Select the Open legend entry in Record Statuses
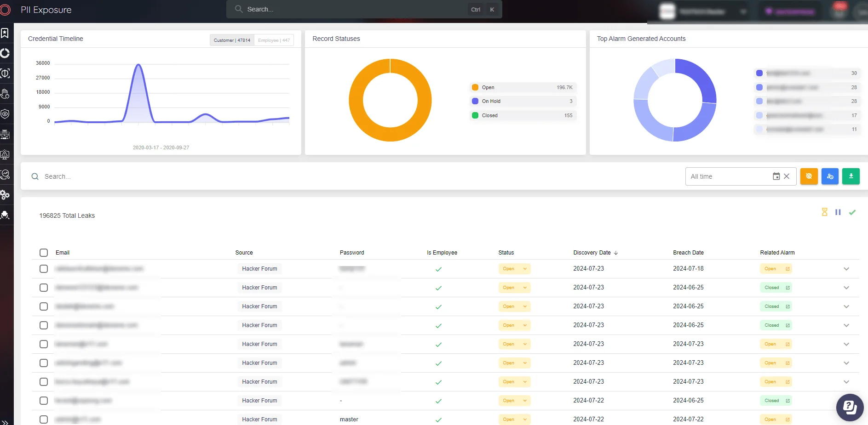Viewport: 868px width, 425px height. tap(523, 87)
